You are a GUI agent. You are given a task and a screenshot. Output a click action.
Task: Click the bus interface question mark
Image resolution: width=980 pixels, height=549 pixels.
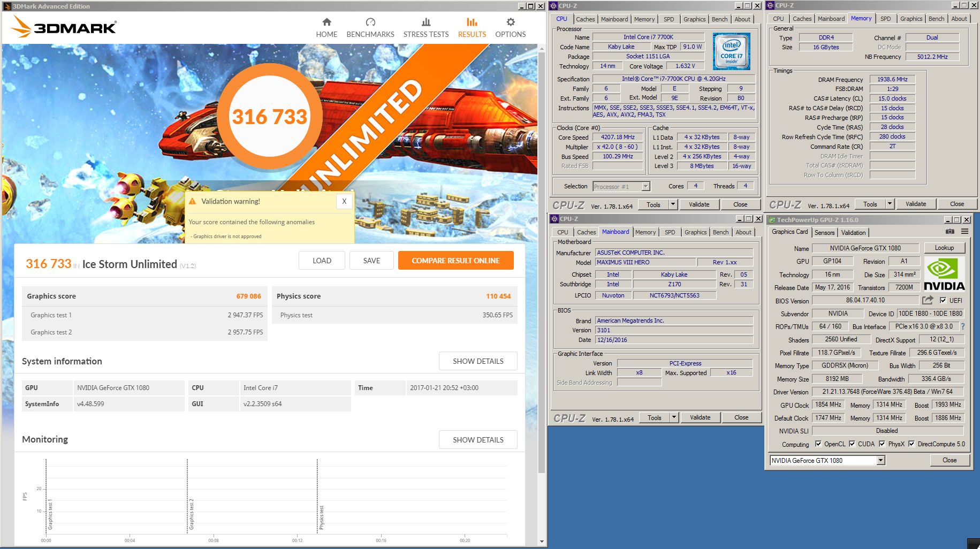pos(963,326)
